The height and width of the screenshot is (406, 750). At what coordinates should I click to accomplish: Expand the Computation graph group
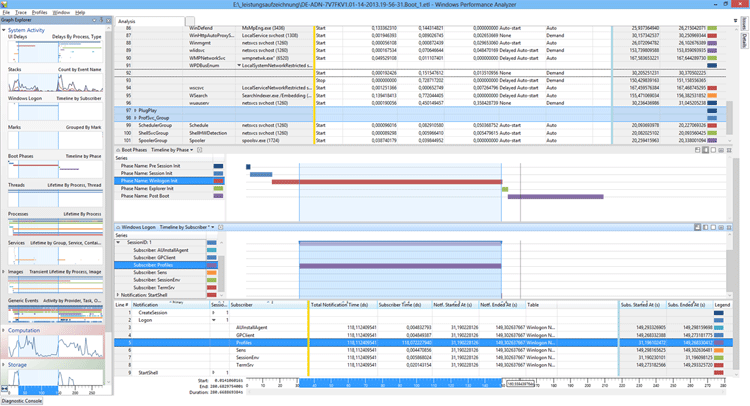4,331
